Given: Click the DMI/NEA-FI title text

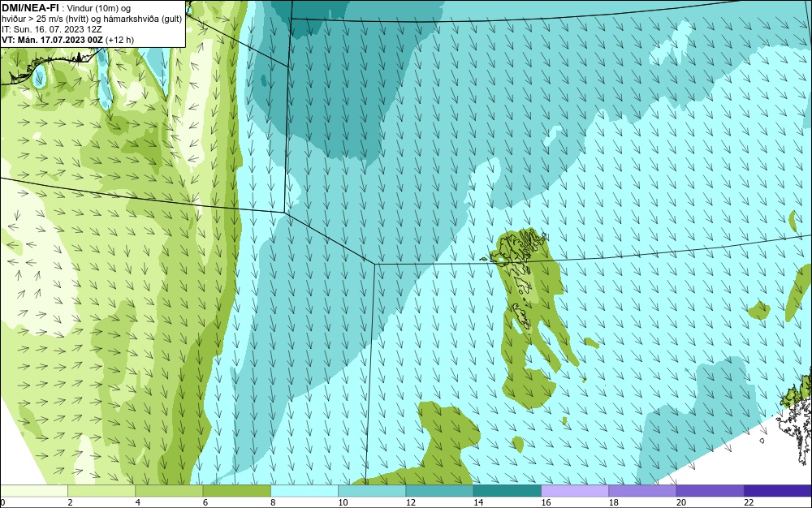Looking at the screenshot, I should pyautogui.click(x=30, y=8).
